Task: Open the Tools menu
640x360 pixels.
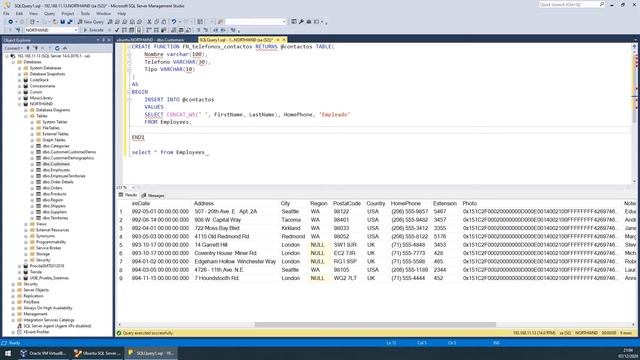Action: click(85, 13)
